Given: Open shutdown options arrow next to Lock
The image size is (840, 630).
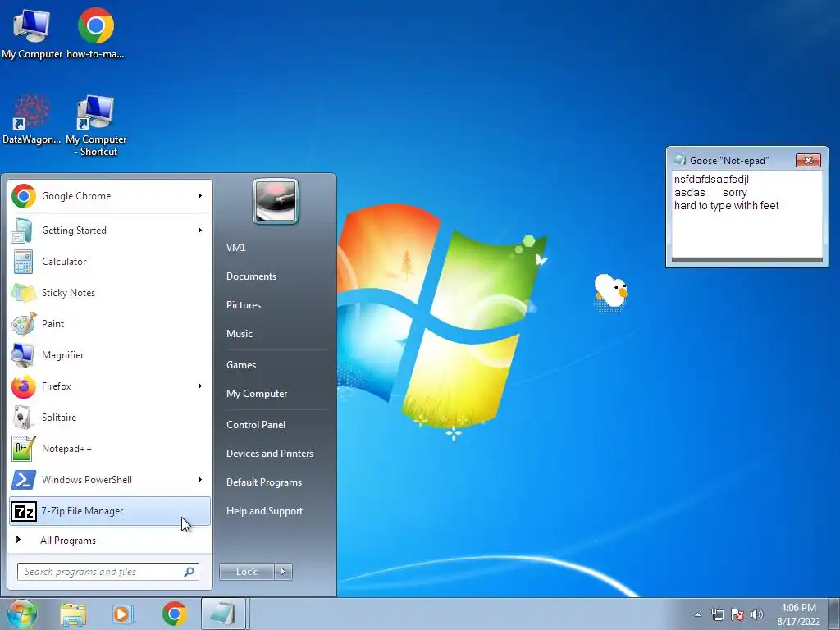Looking at the screenshot, I should [x=283, y=572].
